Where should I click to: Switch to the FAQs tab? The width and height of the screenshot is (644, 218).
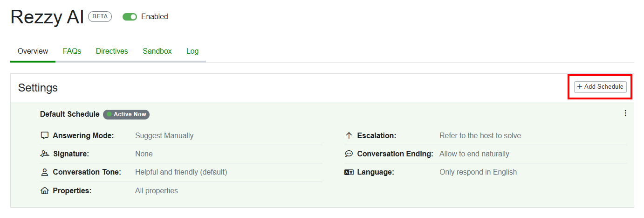coord(72,51)
